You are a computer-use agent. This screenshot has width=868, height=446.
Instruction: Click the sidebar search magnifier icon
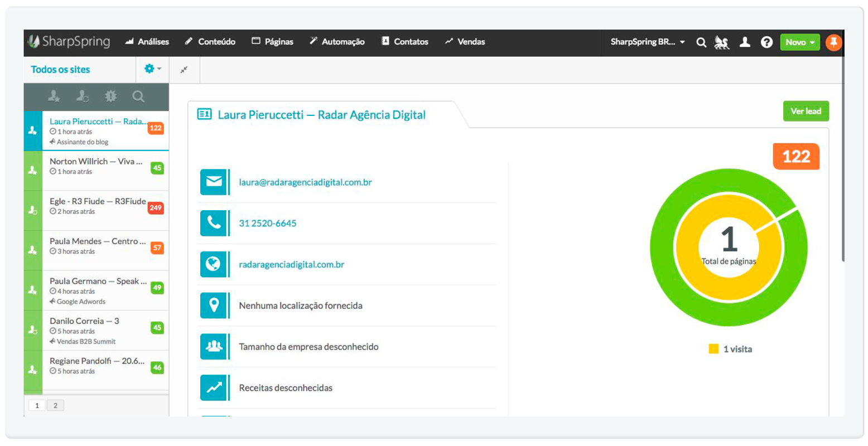(x=138, y=96)
